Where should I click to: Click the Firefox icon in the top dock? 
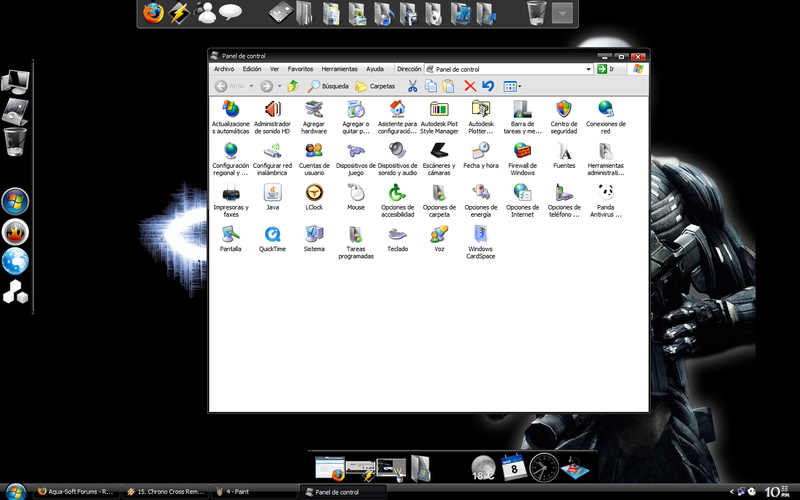coord(153,13)
